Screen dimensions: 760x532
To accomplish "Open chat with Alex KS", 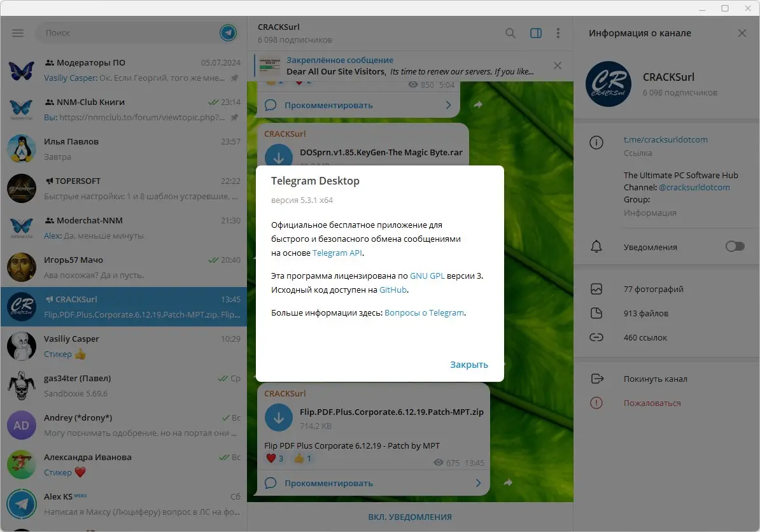I will point(123,505).
